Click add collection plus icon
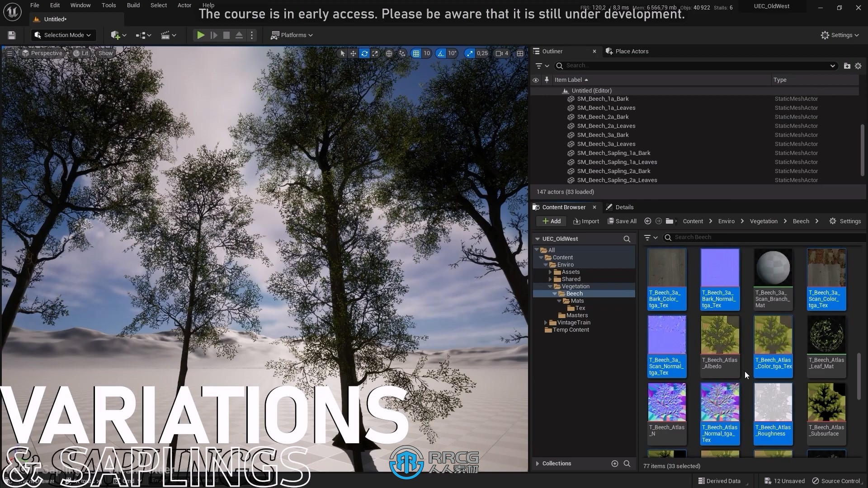The image size is (868, 488). pyautogui.click(x=614, y=464)
